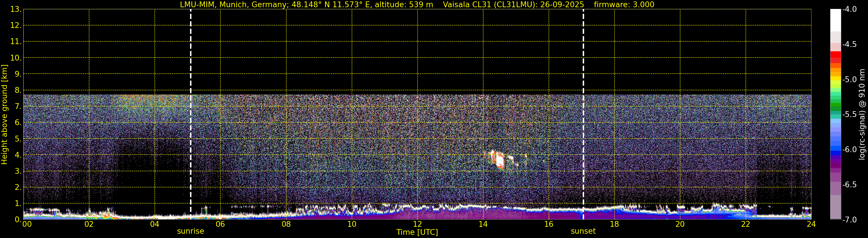The image size is (868, 238).
Task: Click the sunset label below the time axis
Action: tap(583, 231)
